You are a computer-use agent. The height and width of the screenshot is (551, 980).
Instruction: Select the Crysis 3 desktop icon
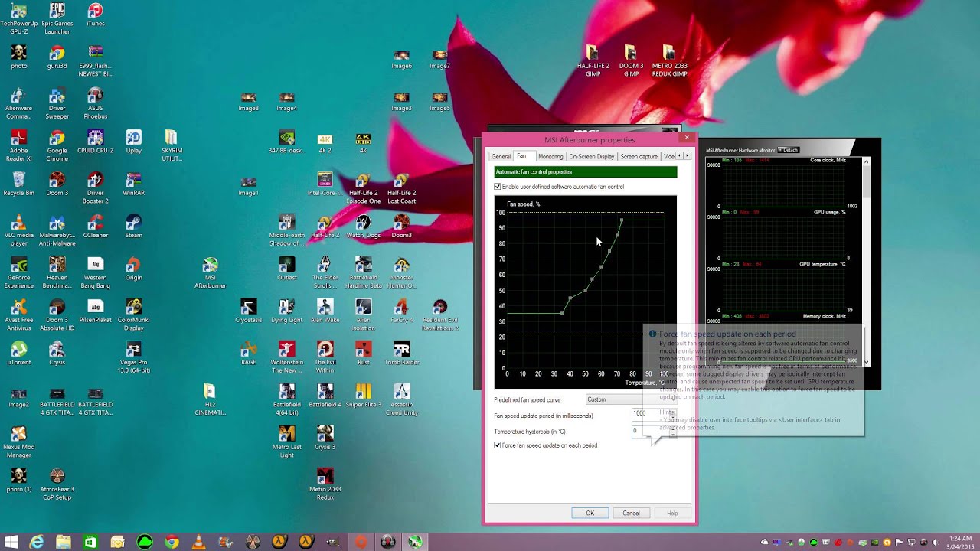(325, 439)
